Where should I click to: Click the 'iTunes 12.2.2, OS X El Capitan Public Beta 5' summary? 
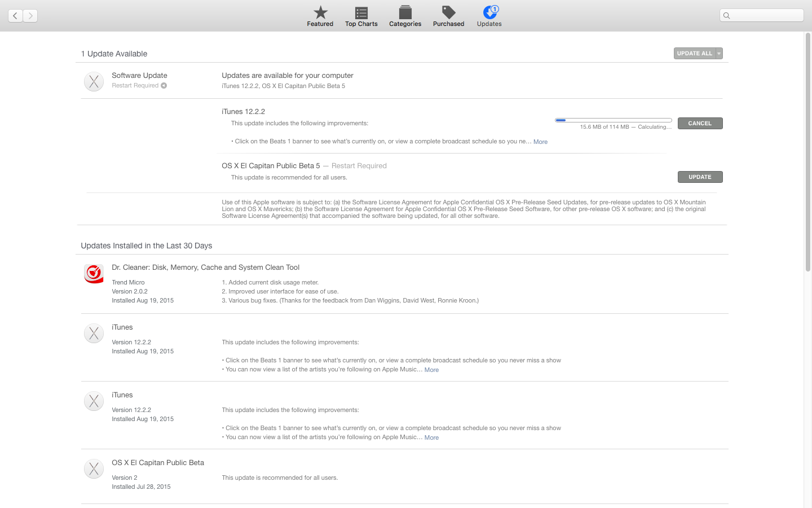pos(283,86)
